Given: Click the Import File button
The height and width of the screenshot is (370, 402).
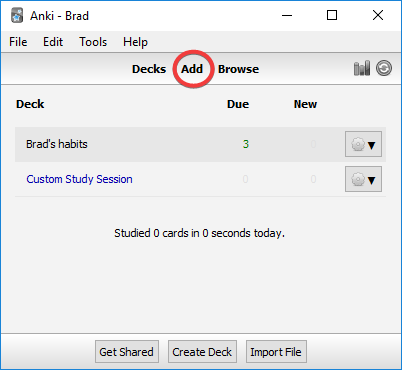Looking at the screenshot, I should [x=276, y=352].
